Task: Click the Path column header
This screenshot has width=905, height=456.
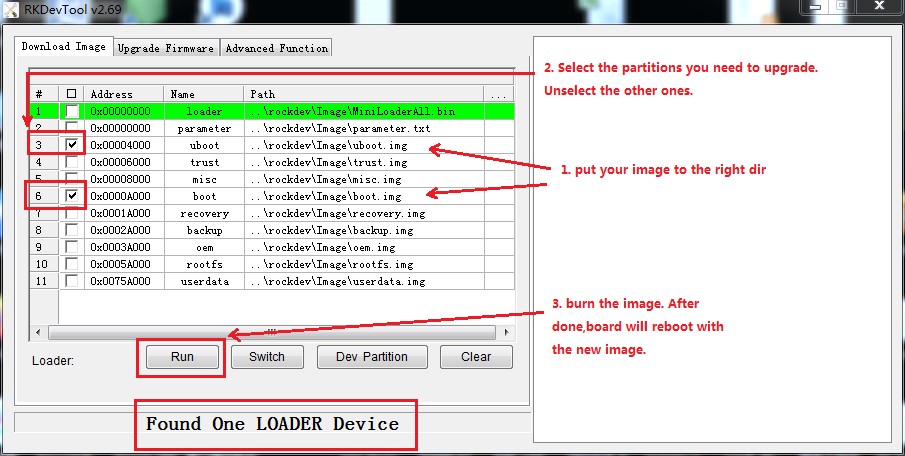Action: pyautogui.click(x=364, y=94)
